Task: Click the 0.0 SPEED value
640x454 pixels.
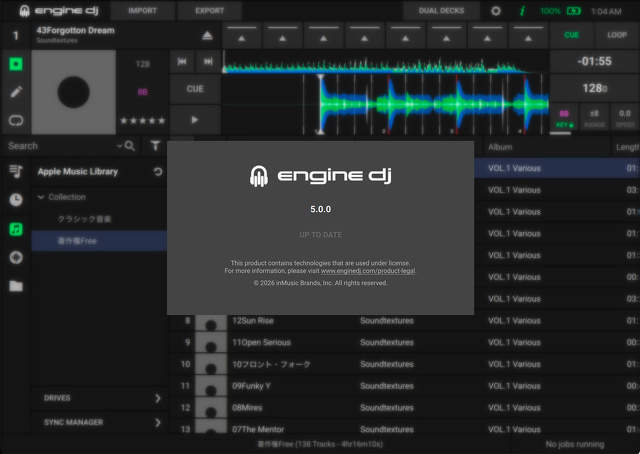Action: 625,118
